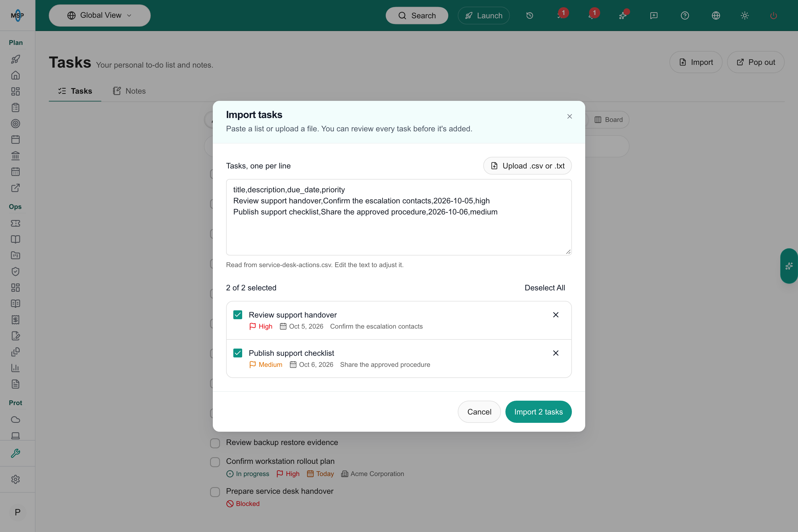Switch to the Tasks tab
798x532 pixels.
pos(75,91)
